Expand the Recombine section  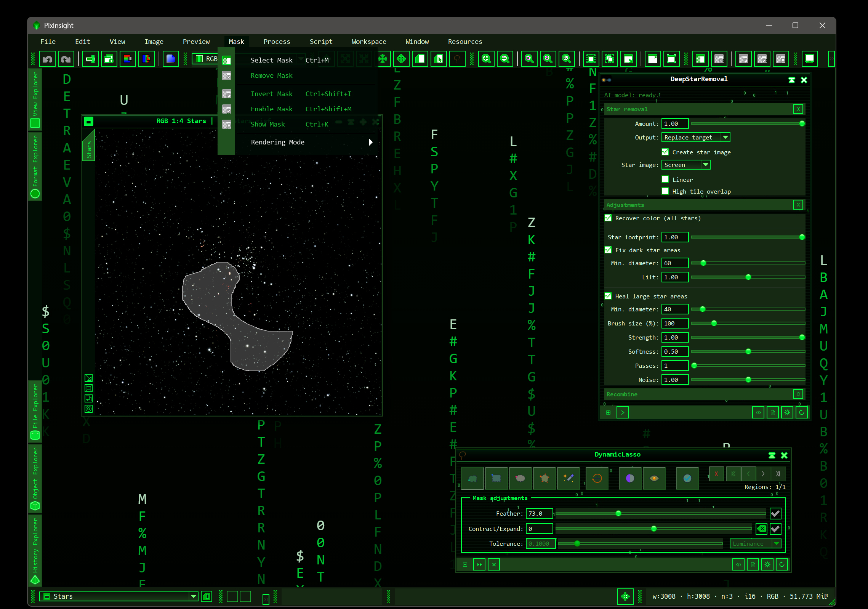798,394
